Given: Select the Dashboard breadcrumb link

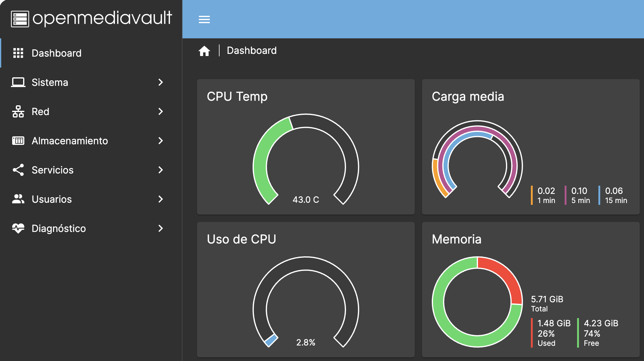Looking at the screenshot, I should click(x=252, y=51).
